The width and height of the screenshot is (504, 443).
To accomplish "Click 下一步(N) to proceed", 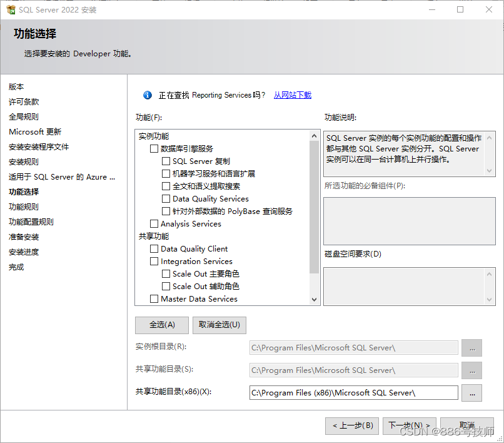I will click(409, 425).
